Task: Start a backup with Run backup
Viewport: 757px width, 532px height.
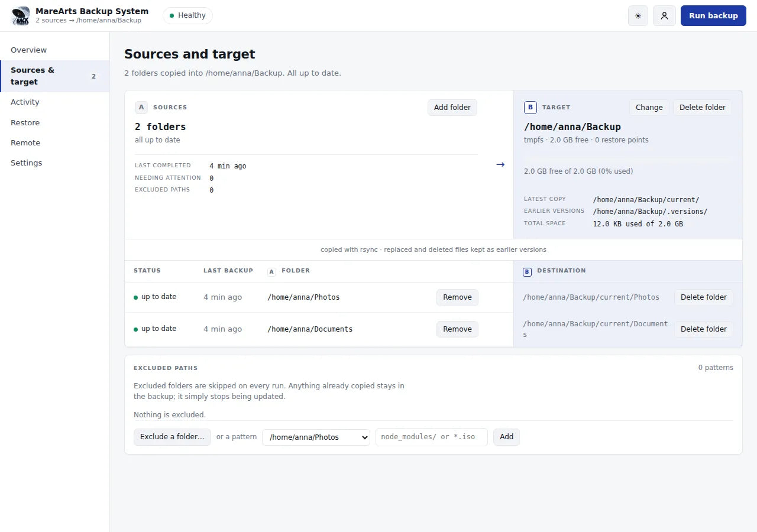Action: tap(713, 16)
